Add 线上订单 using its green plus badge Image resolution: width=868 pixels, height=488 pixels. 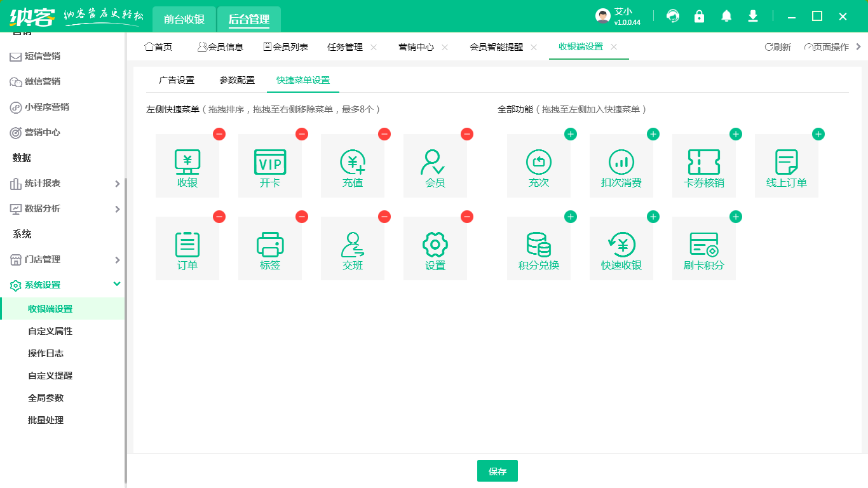click(x=818, y=134)
